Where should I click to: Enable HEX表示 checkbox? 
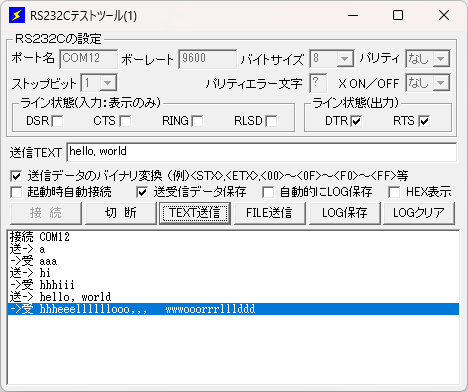click(394, 192)
